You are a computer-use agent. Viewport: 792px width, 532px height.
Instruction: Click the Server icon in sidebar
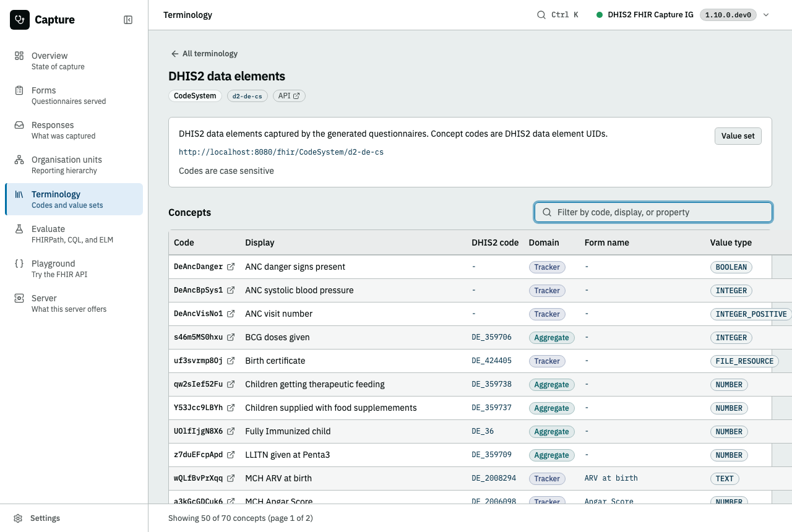coord(19,298)
